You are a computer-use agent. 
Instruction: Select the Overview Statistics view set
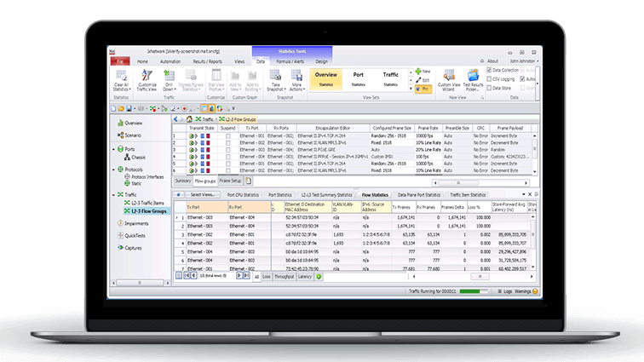click(326, 80)
